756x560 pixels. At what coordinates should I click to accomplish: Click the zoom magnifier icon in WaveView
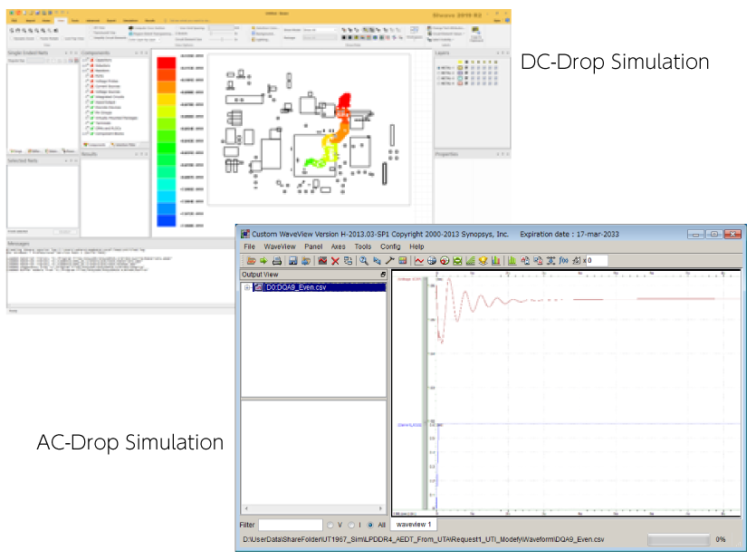[364, 261]
